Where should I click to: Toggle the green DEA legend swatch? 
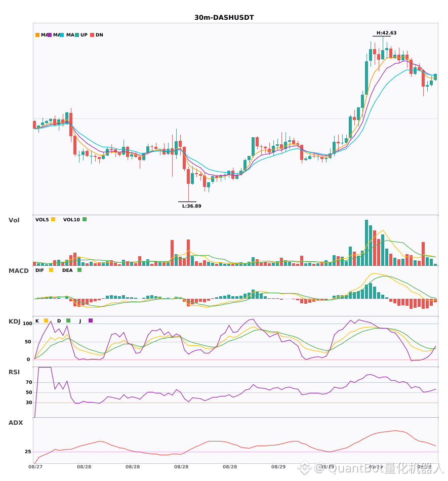79,270
